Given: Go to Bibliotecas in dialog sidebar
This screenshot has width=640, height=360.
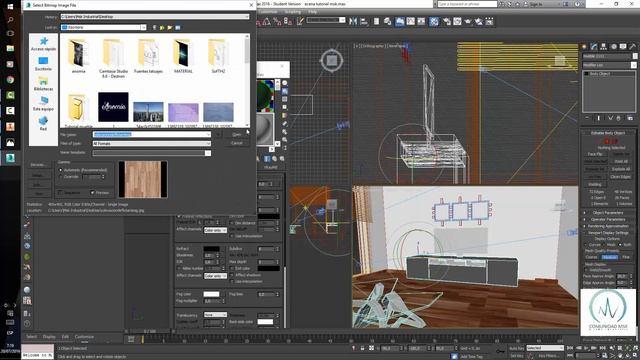Looking at the screenshot, I should click(x=43, y=84).
